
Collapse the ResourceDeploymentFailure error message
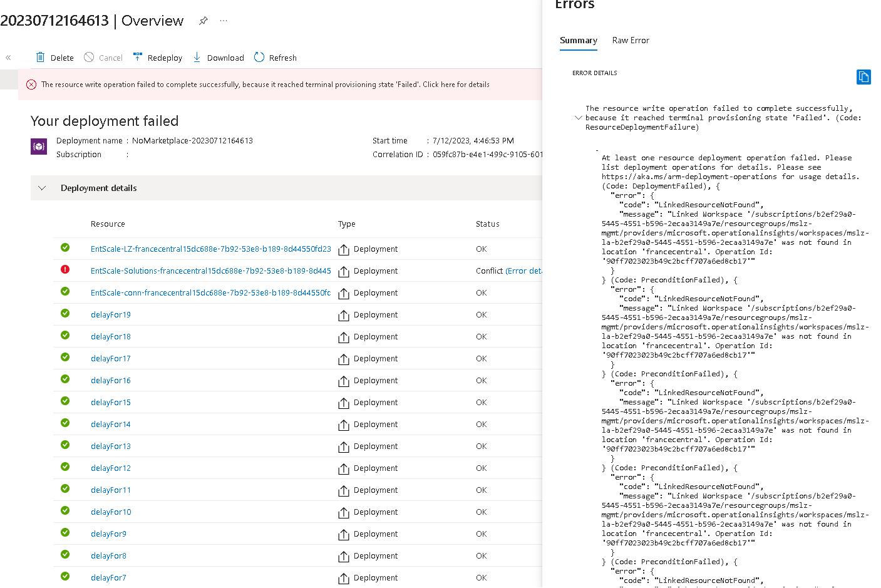(579, 118)
